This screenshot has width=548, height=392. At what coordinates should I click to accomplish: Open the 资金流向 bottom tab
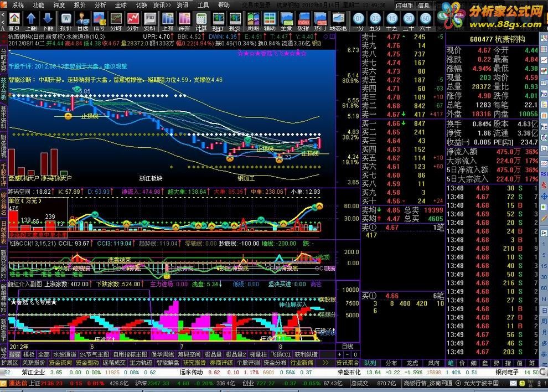pyautogui.click(x=60, y=363)
